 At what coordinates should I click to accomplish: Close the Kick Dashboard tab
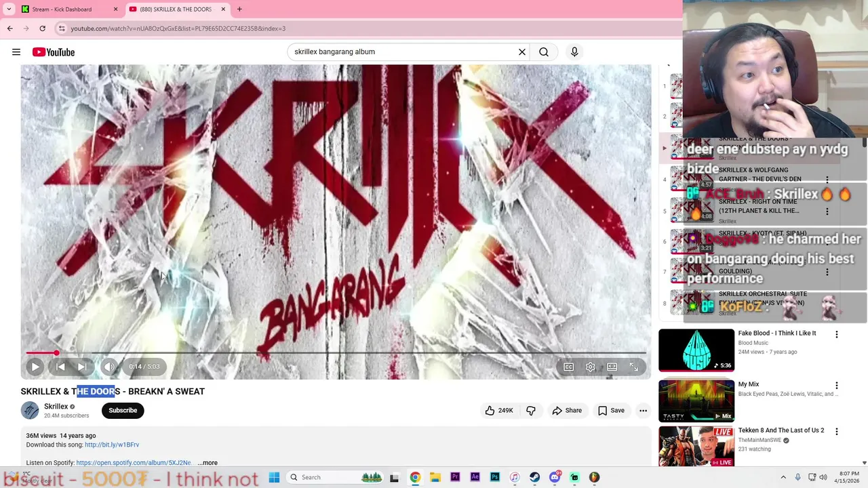[115, 9]
